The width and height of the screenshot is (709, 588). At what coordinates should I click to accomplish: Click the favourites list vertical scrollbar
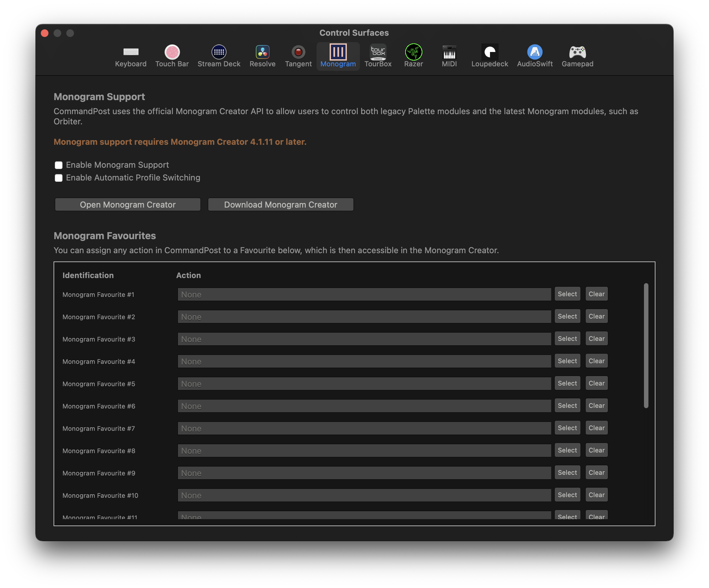tap(646, 346)
